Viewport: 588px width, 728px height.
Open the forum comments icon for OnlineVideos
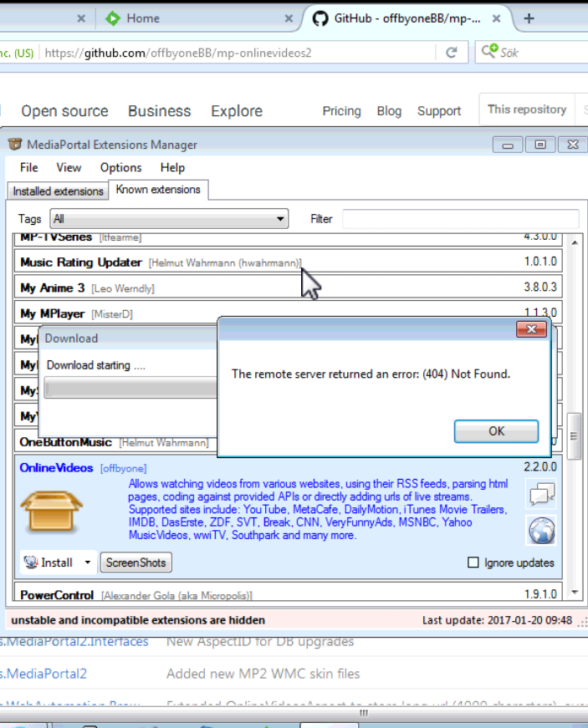click(542, 493)
